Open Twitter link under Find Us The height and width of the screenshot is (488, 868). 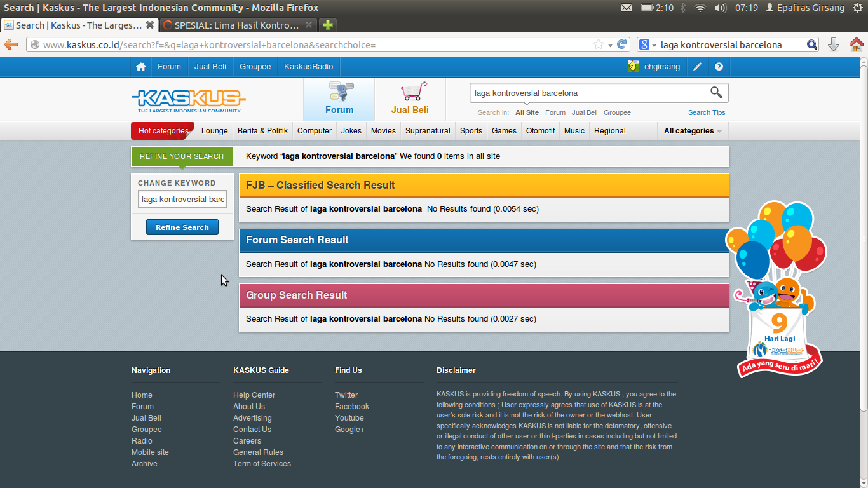pos(346,395)
